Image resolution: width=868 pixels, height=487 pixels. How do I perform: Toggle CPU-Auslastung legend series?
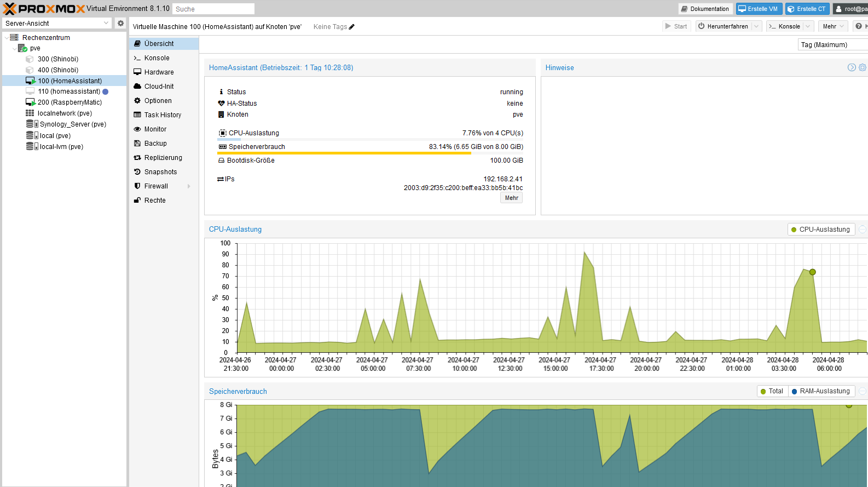(x=821, y=230)
